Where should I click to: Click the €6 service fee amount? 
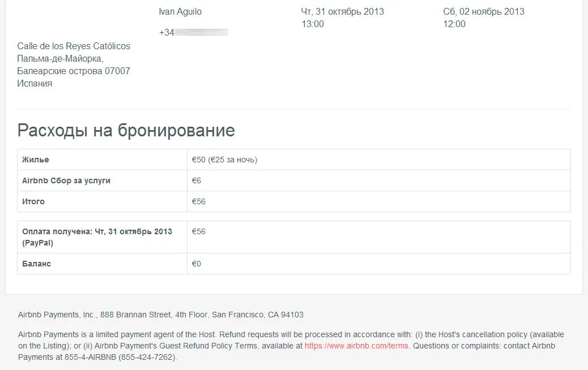(x=196, y=180)
